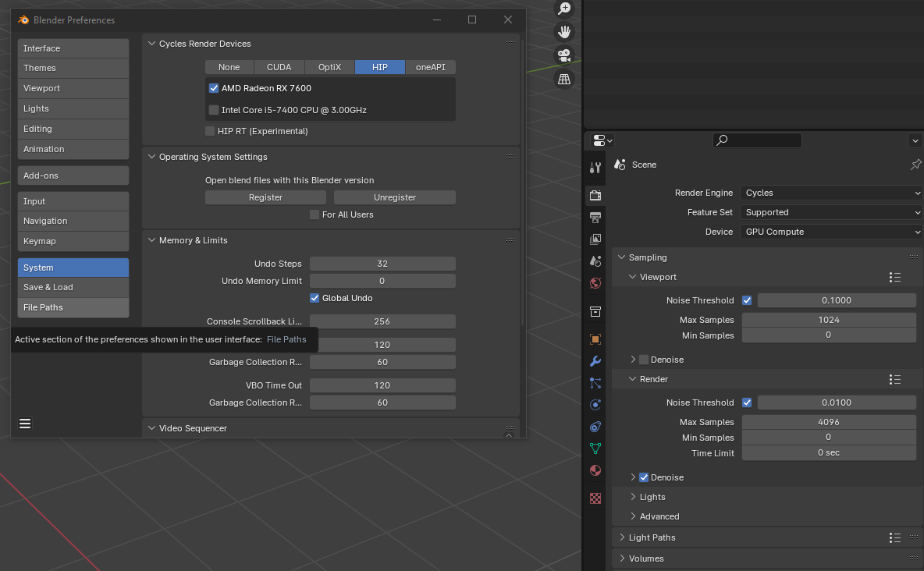Screen dimensions: 924x571
Task: Enable HIP RT (Experimental)
Action: tap(209, 131)
